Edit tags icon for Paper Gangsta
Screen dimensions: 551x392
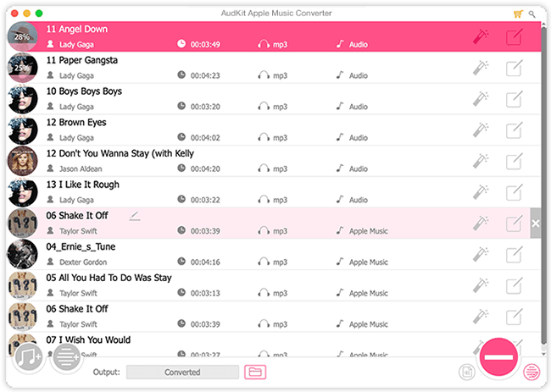[x=514, y=68]
